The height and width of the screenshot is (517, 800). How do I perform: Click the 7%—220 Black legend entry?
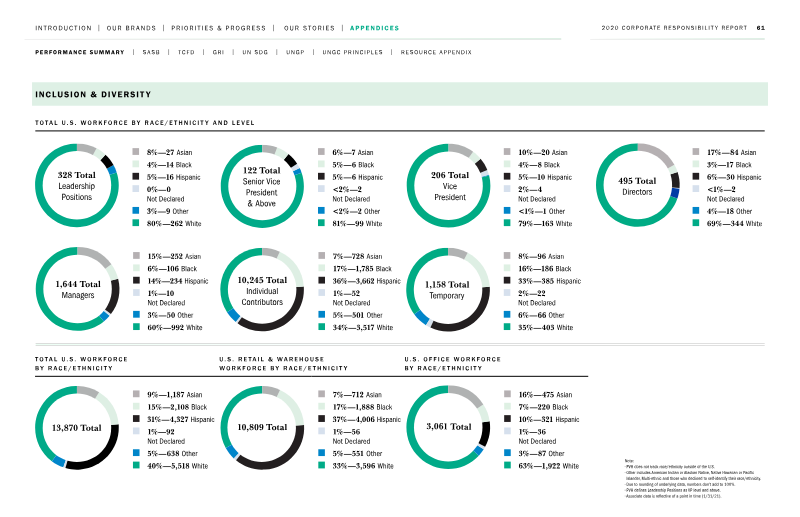click(x=543, y=407)
